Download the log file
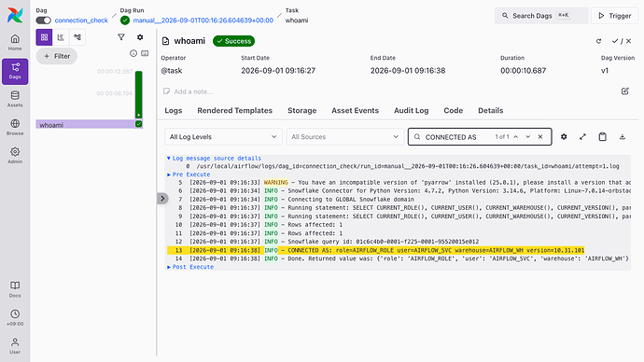The width and height of the screenshot is (644, 362). [x=623, y=136]
